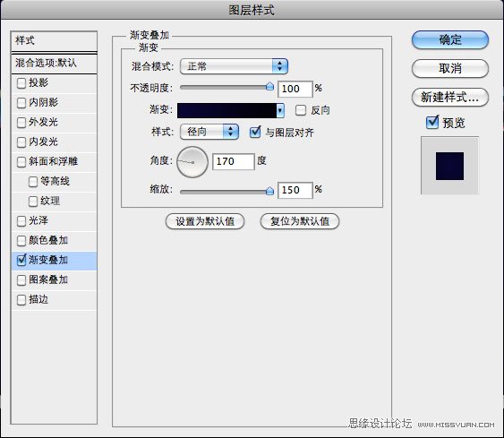Enable the 光泽 satin checkbox

click(x=21, y=221)
